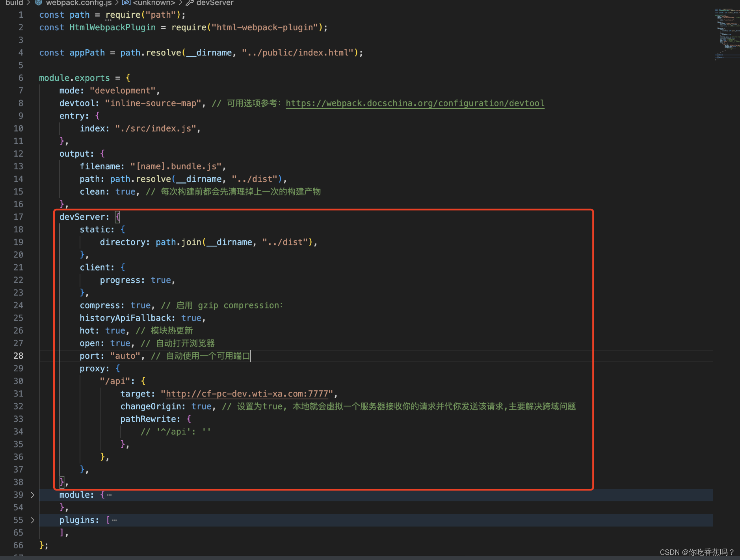Viewport: 740px width, 560px height.
Task: Open the webpack.docschina.org devtool link
Action: tap(415, 103)
